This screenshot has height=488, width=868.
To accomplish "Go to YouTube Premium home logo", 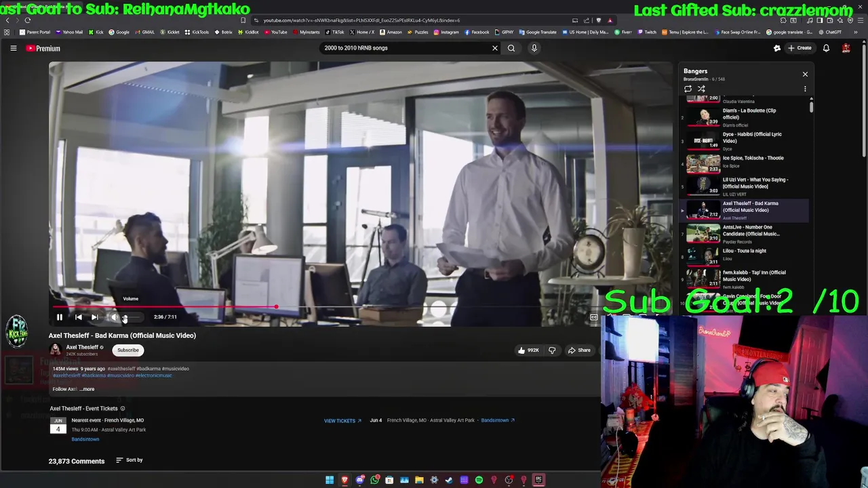I will click(x=43, y=48).
